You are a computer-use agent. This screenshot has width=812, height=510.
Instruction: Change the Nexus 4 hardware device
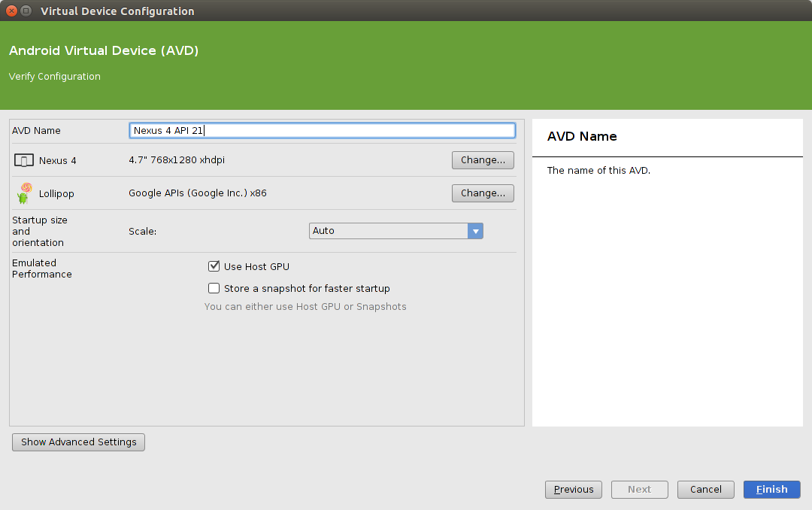click(483, 160)
